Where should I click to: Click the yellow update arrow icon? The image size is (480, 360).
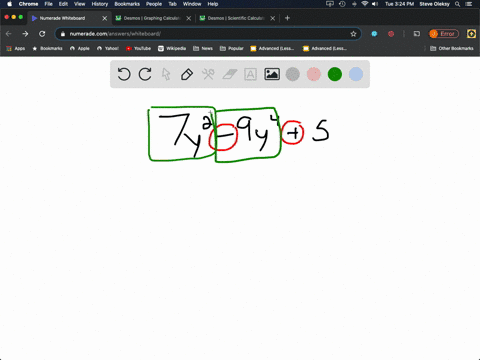pyautogui.click(x=471, y=34)
